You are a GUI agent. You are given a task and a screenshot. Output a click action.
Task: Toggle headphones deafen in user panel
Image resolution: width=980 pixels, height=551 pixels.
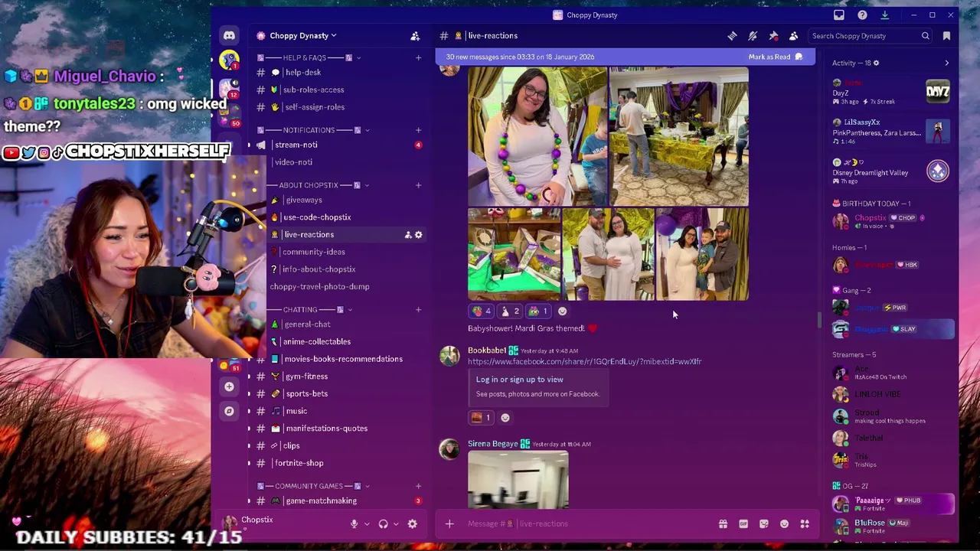(x=383, y=524)
